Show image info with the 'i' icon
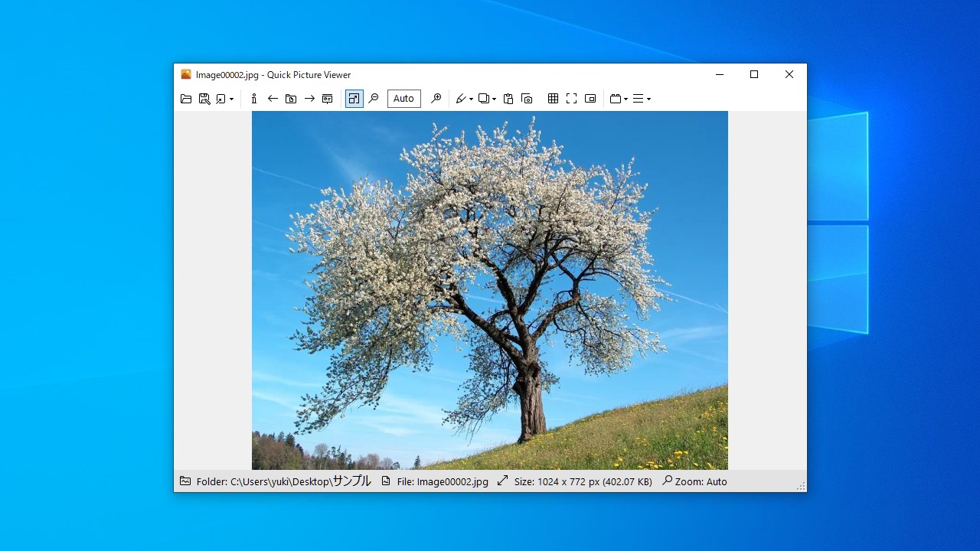Viewport: 980px width, 551px height. coord(254,99)
